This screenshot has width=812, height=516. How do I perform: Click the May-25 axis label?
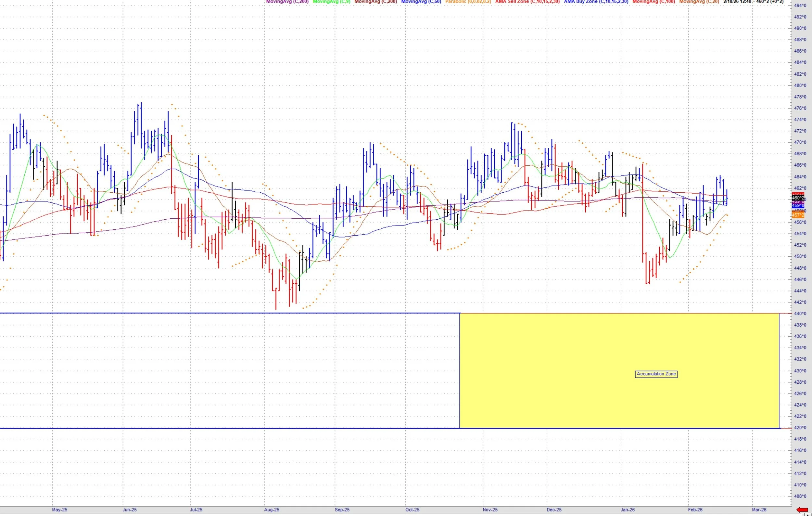(59, 510)
